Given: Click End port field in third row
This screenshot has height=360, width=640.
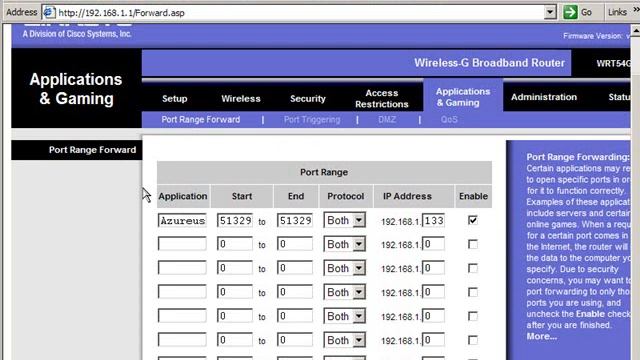Looking at the screenshot, I should click(295, 268).
